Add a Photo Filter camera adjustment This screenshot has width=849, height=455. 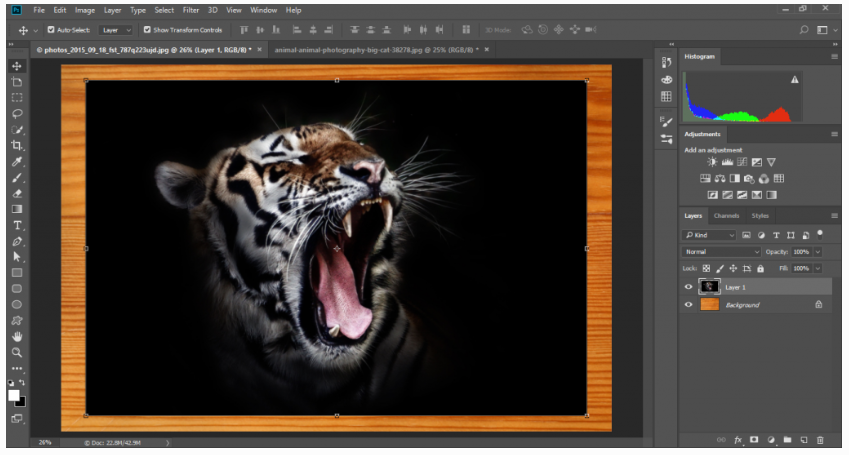749,178
